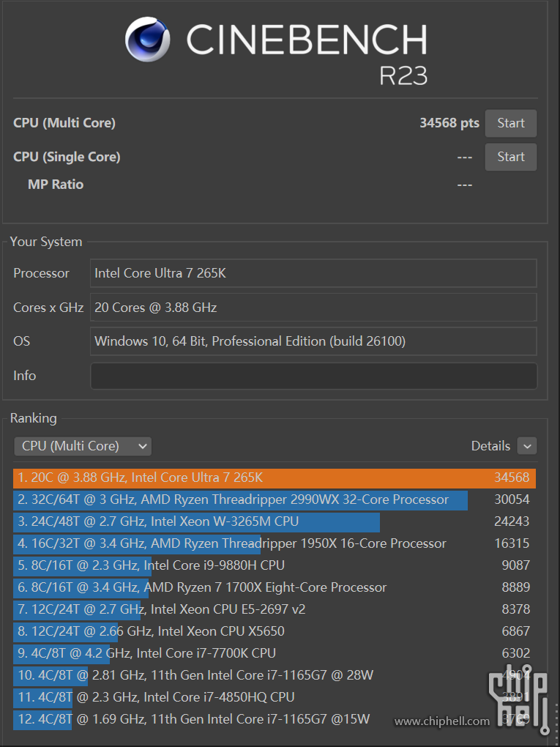Viewport: 560px width, 747px height.
Task: Click the 34568 pts multi core score
Action: pos(449,123)
